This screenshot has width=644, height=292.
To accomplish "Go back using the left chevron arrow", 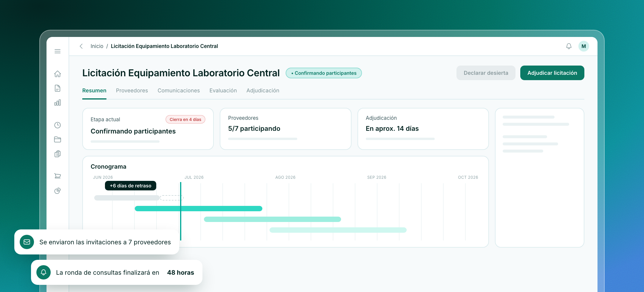I will tap(81, 46).
